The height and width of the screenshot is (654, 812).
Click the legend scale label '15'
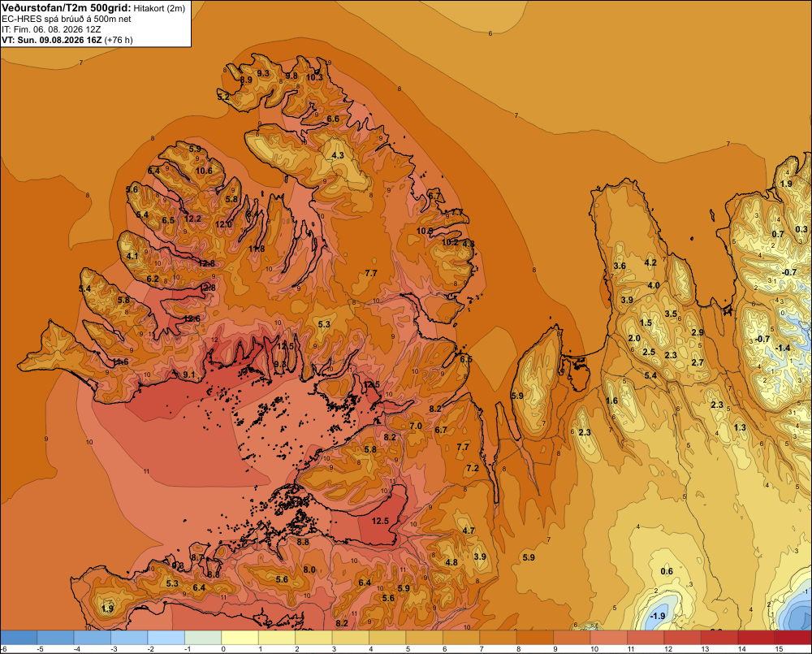[x=779, y=649]
